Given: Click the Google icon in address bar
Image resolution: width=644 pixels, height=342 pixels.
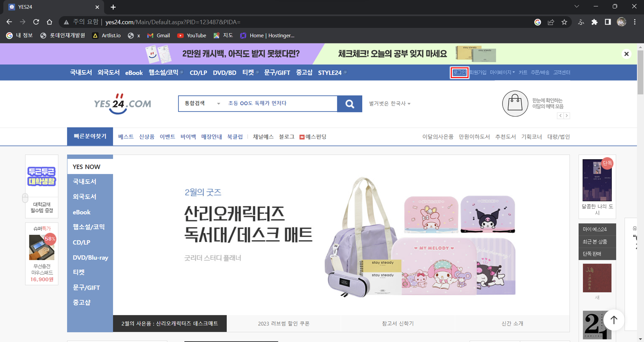Looking at the screenshot, I should 537,22.
